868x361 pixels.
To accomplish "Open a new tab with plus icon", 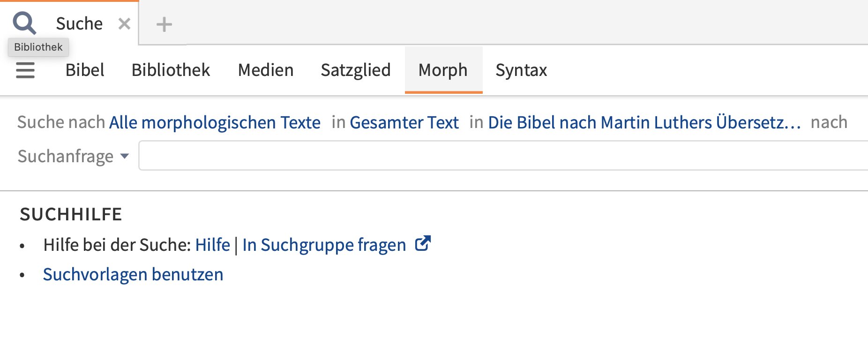I will [164, 24].
